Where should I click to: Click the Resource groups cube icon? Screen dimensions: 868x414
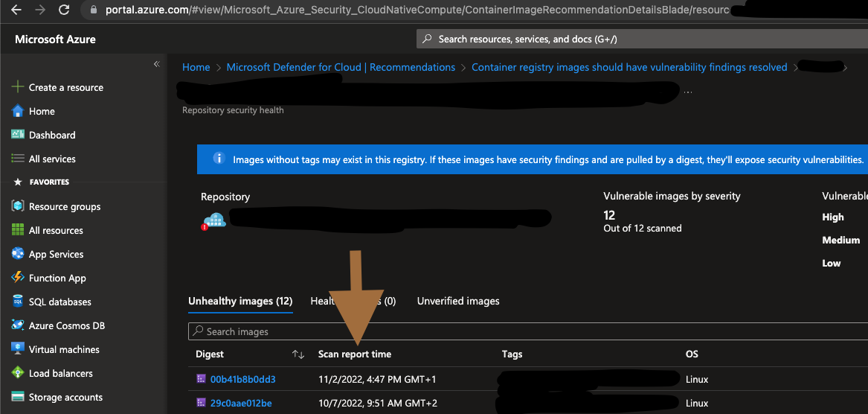pyautogui.click(x=18, y=206)
